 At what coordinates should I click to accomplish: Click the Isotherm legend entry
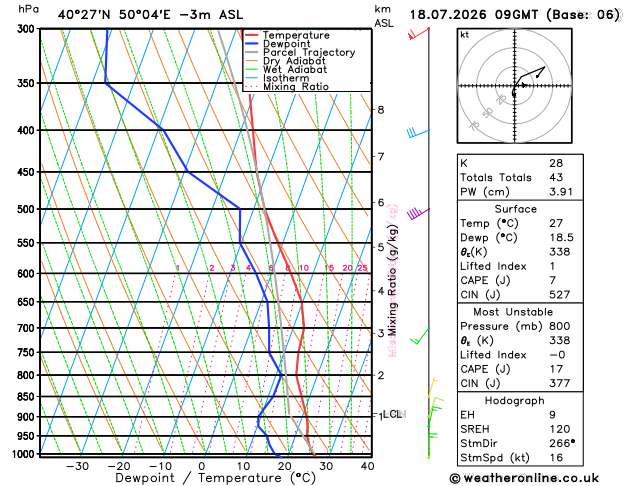tap(286, 78)
